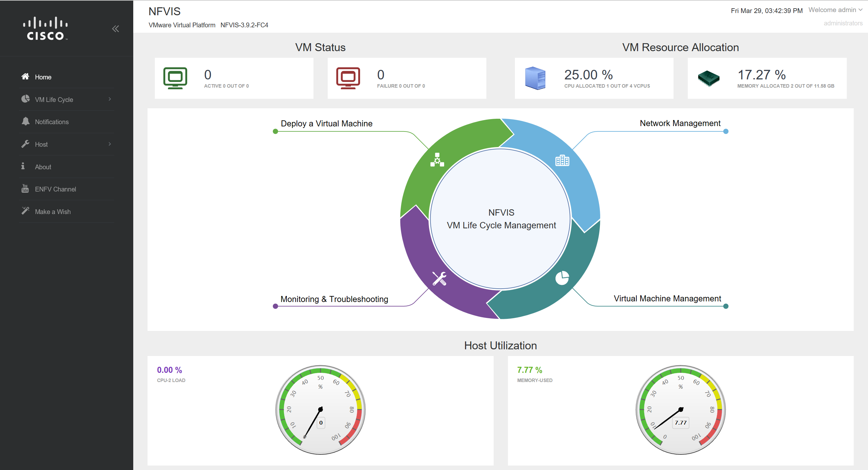
Task: Click the VM Life Cycle pie icon
Action: click(x=25, y=99)
